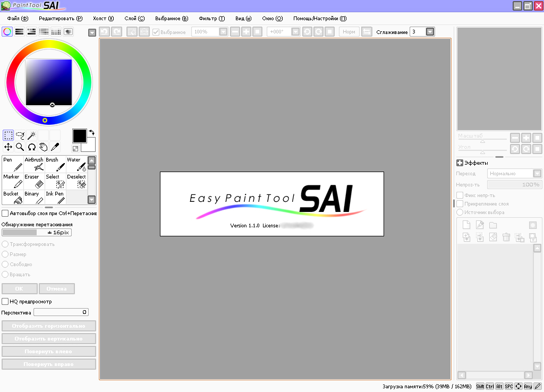Choose the Marker tool
The height and width of the screenshot is (392, 544).
(x=13, y=181)
